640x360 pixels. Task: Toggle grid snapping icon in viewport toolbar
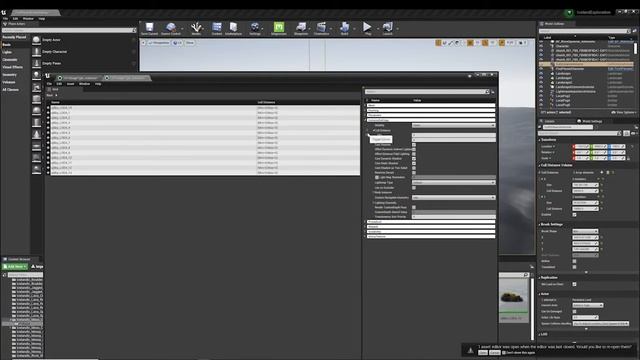point(470,43)
